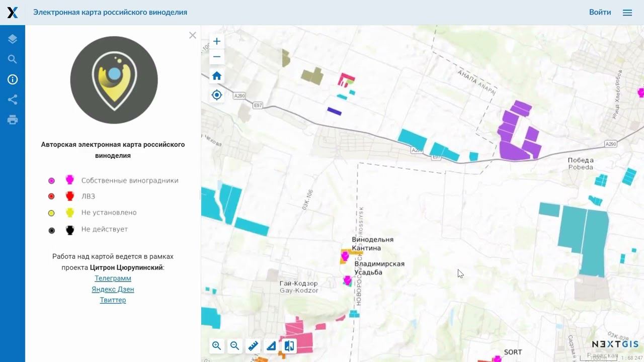Screen dimensions: 644x362
Task: Open the Твиттер link
Action: 113,300
